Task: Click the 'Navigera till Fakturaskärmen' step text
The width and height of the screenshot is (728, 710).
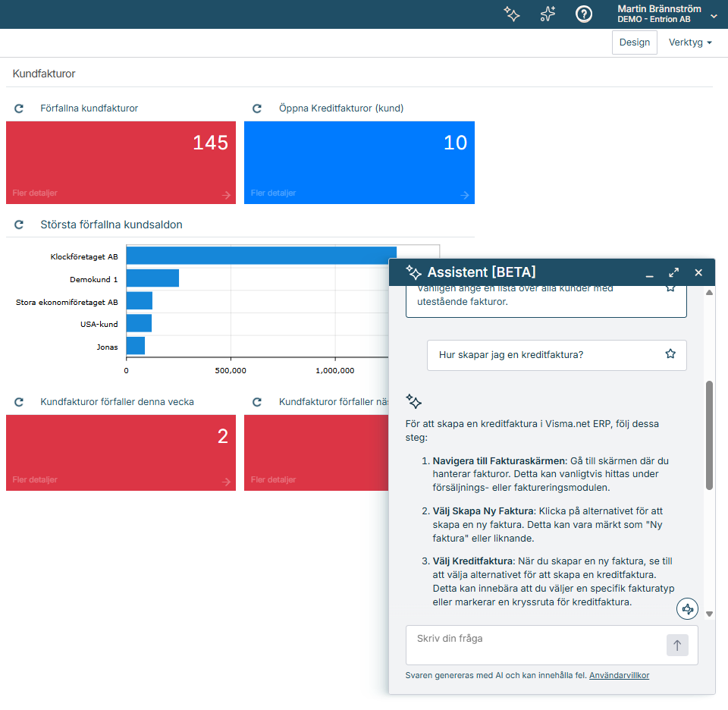Action: click(x=500, y=461)
